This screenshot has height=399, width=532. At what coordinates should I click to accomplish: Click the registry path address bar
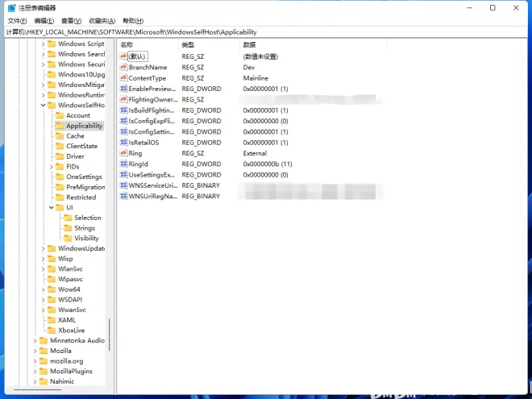[x=266, y=32]
